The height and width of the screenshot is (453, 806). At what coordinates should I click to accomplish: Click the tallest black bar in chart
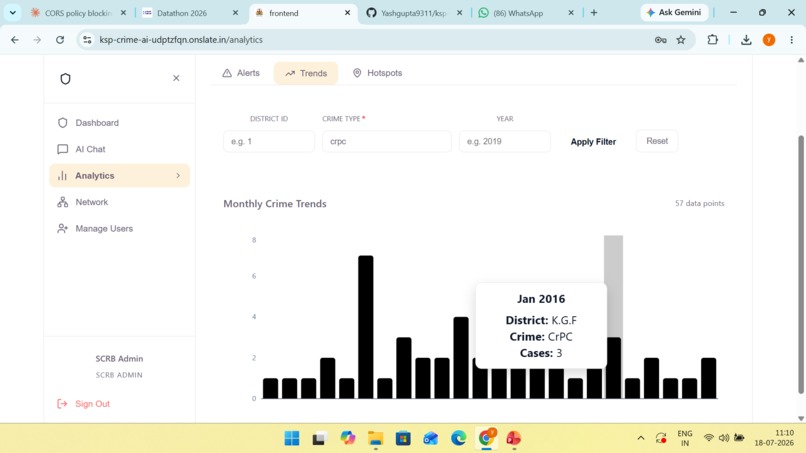tap(365, 327)
